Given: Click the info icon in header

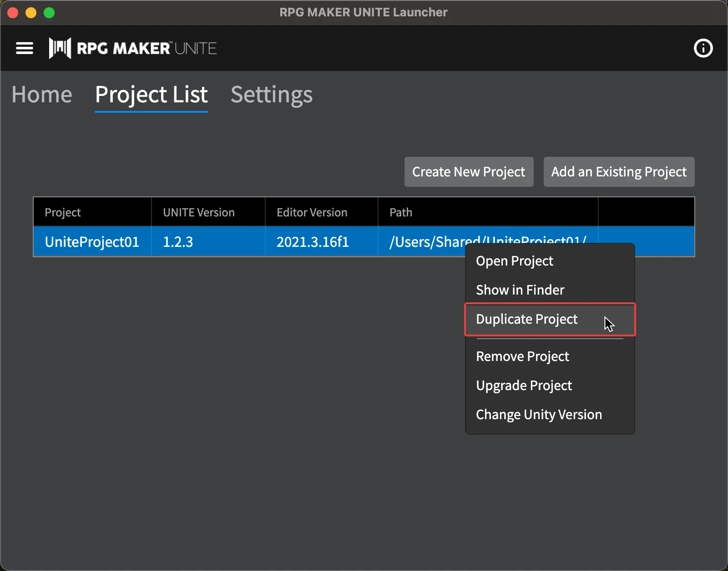Looking at the screenshot, I should tap(703, 48).
